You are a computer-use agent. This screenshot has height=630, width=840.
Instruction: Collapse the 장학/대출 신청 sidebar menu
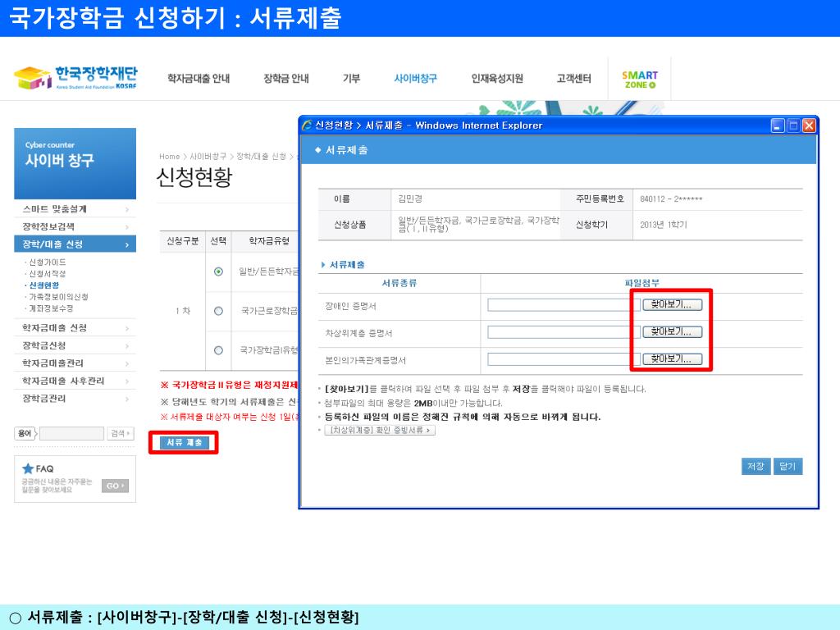(75, 244)
